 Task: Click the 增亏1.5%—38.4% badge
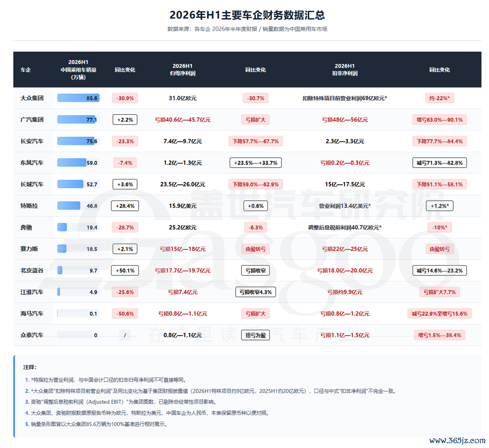tap(439, 335)
